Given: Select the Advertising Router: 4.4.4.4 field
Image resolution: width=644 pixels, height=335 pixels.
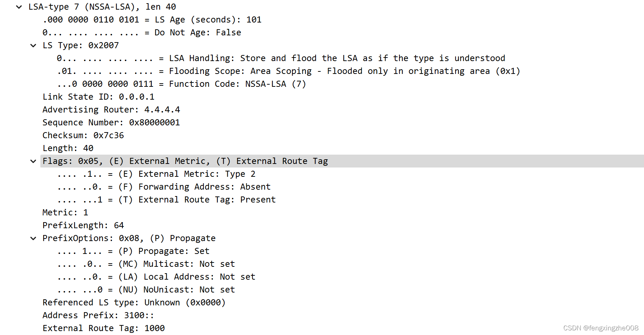Looking at the screenshot, I should tap(111, 109).
